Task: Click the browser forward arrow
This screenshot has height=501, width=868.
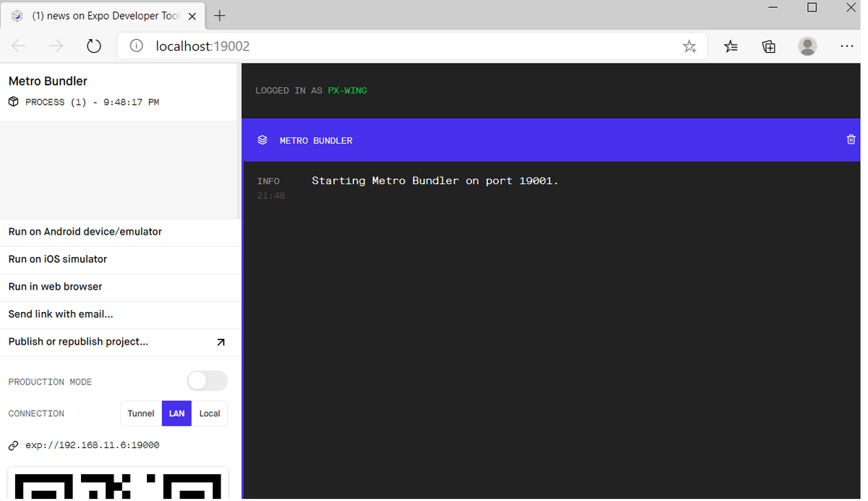Action: coord(56,46)
